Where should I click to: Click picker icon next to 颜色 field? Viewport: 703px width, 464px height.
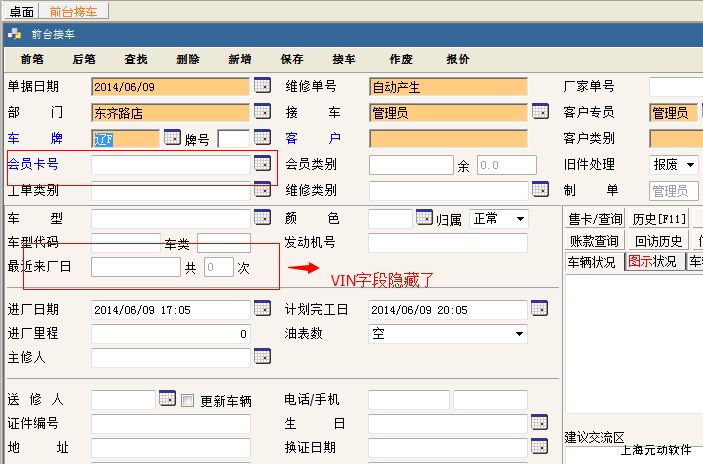coord(424,218)
